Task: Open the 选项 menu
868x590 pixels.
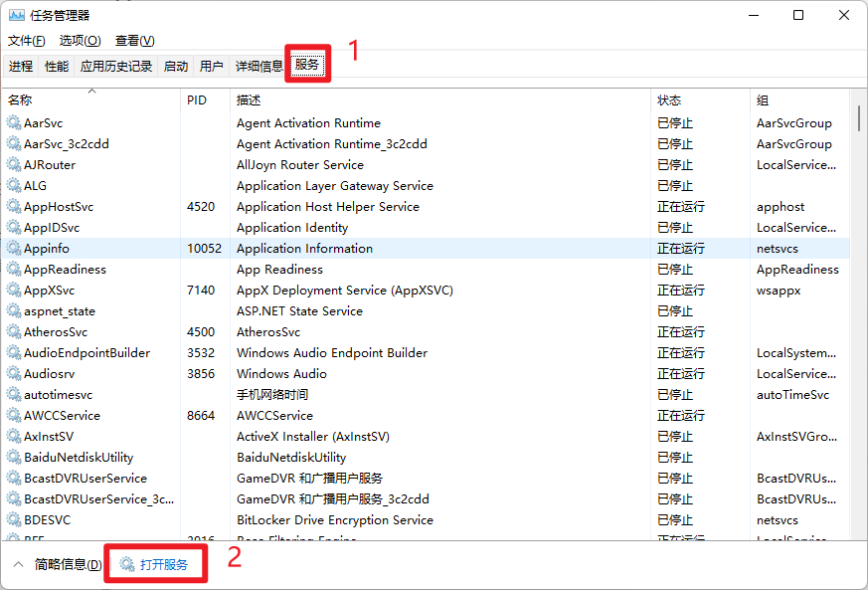Action: click(x=78, y=40)
